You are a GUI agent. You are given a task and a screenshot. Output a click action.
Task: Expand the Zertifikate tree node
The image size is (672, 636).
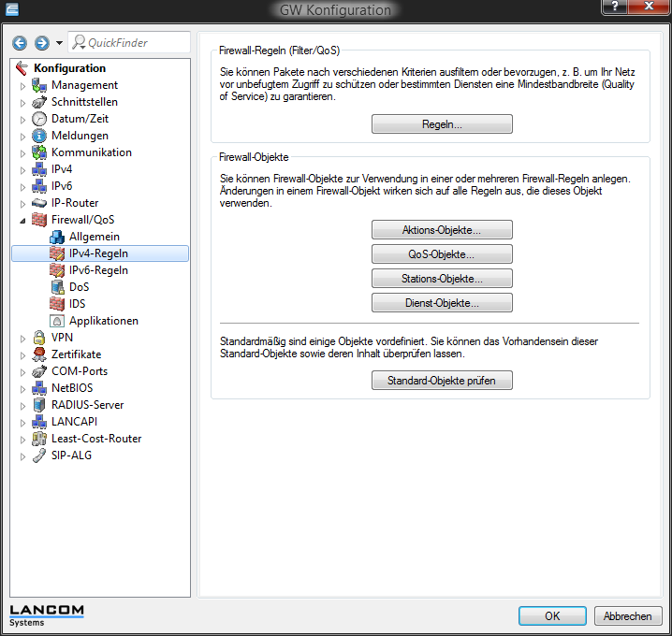[23, 354]
